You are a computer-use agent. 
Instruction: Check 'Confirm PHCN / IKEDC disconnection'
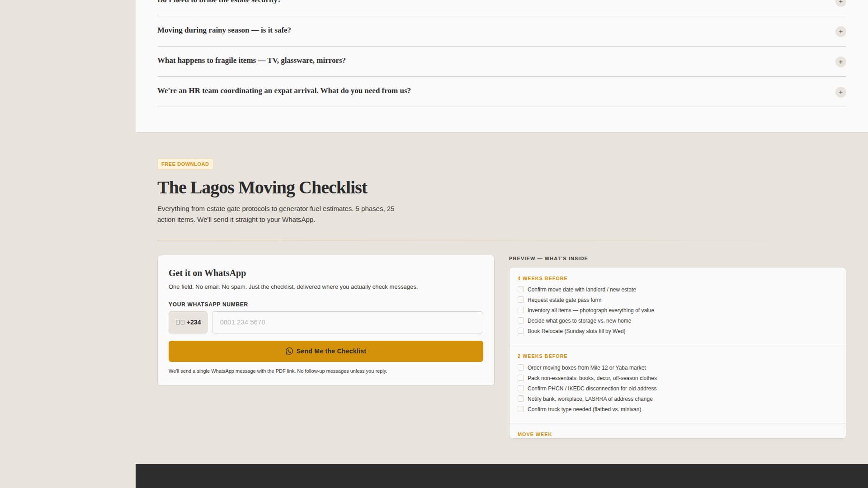tap(521, 388)
